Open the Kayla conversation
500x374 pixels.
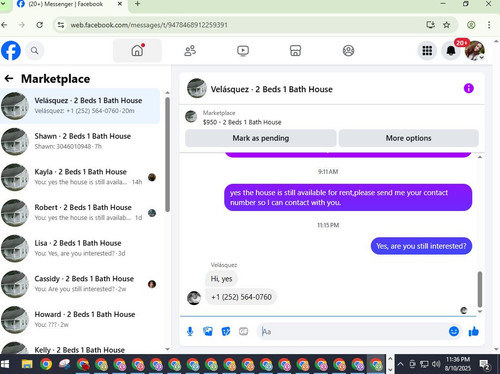click(80, 177)
